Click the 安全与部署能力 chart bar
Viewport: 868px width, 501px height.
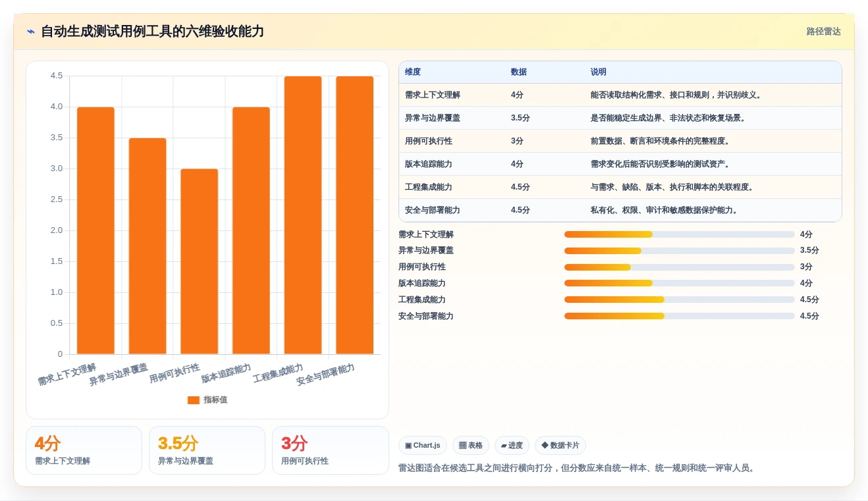pyautogui.click(x=355, y=215)
